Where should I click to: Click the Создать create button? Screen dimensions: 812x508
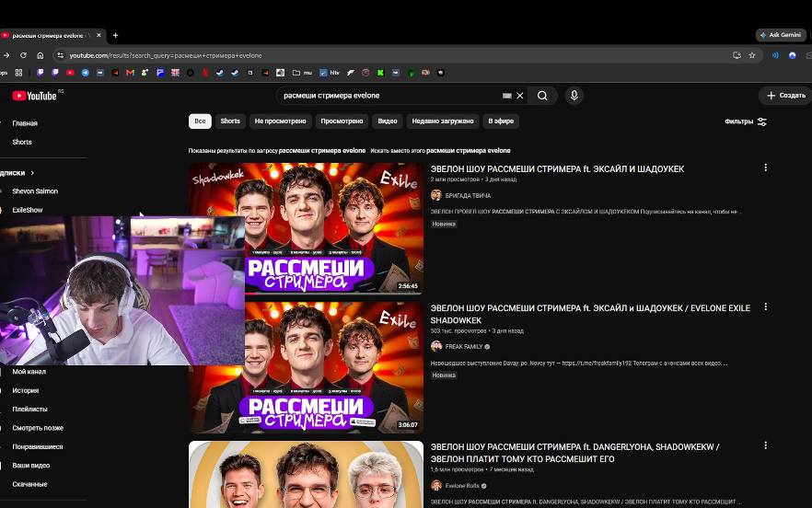[x=785, y=96]
